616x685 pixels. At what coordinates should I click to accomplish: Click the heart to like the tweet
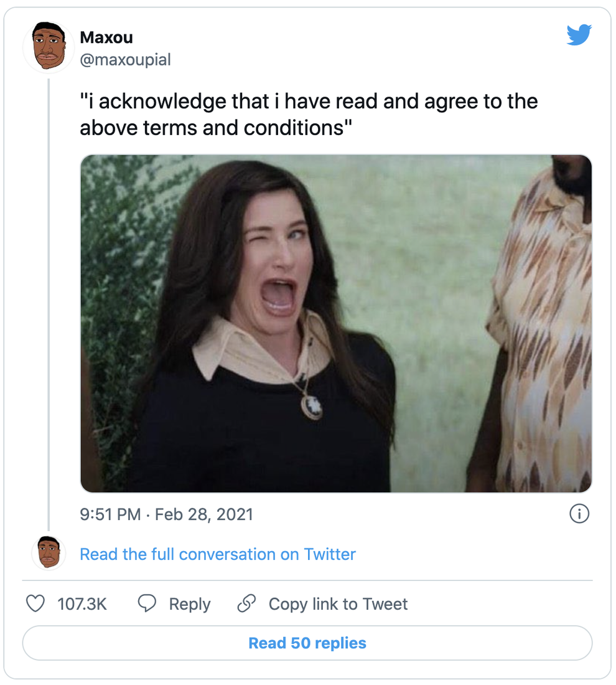click(35, 603)
